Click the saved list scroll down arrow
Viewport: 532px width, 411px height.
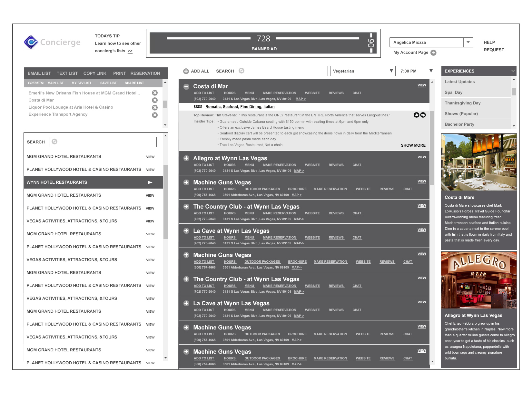(165, 125)
